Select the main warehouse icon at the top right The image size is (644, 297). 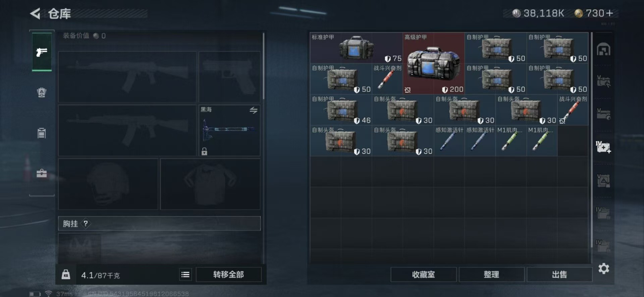[x=604, y=50]
